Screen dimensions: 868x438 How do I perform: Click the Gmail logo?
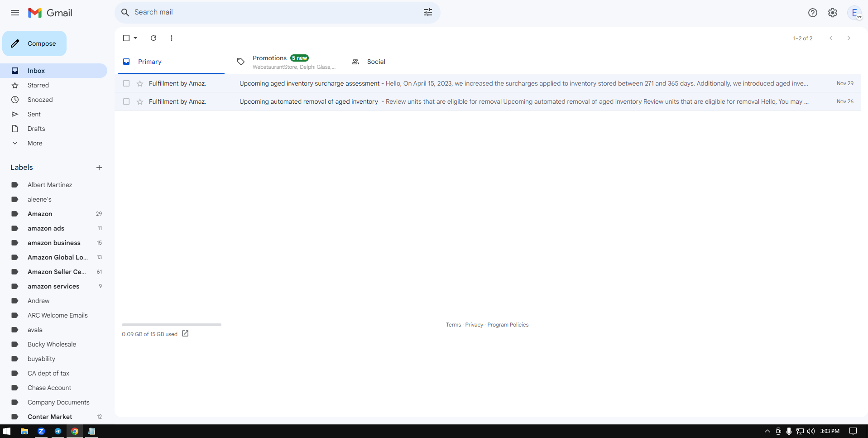[50, 13]
